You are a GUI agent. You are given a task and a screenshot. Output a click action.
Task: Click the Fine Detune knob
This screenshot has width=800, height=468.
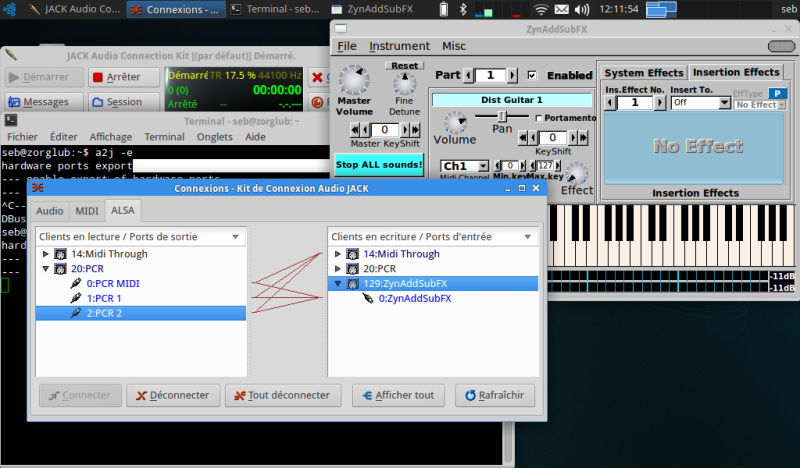click(x=405, y=84)
